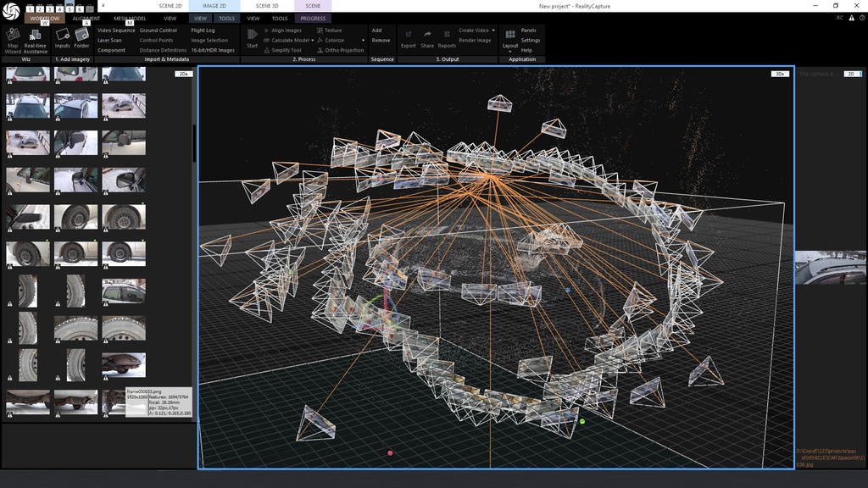
Task: Toggle the 3Ds view label in the viewport
Action: click(780, 74)
